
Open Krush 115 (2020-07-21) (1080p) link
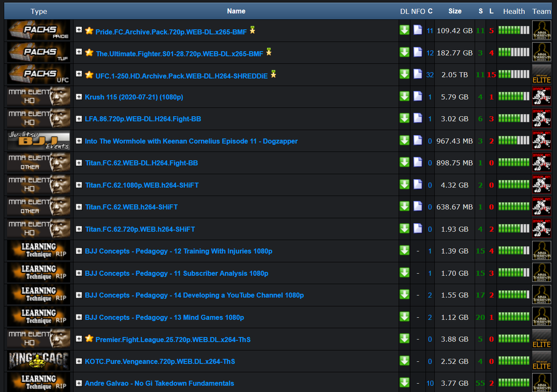pos(134,97)
